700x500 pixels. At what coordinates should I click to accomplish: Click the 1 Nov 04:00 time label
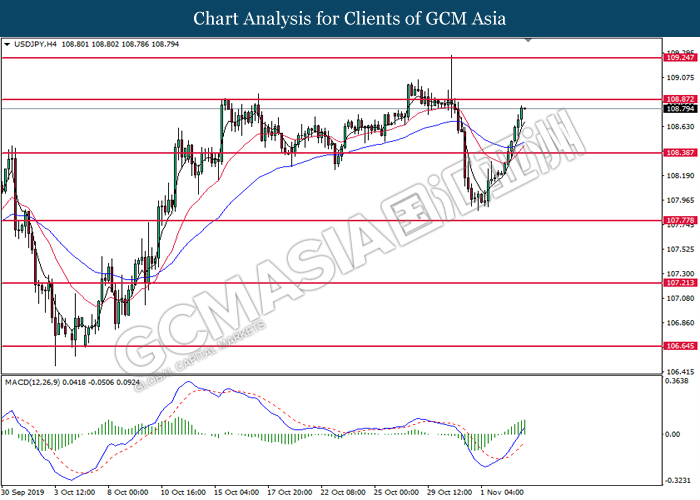click(502, 492)
